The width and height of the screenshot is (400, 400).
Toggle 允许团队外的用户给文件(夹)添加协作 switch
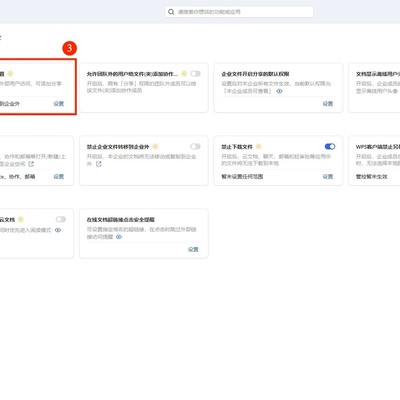pyautogui.click(x=195, y=74)
